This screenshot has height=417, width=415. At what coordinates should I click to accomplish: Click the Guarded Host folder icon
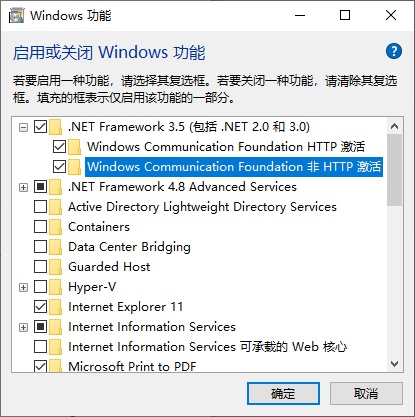(55, 267)
